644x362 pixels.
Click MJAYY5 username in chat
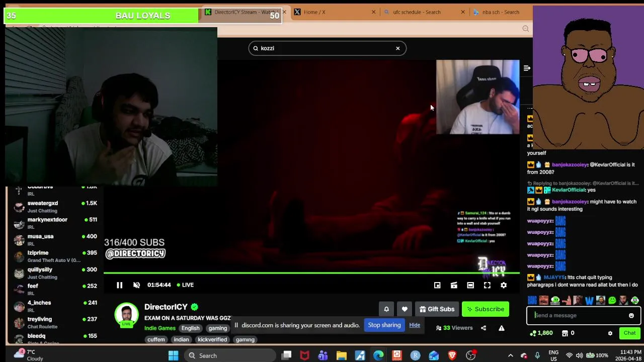(x=554, y=278)
